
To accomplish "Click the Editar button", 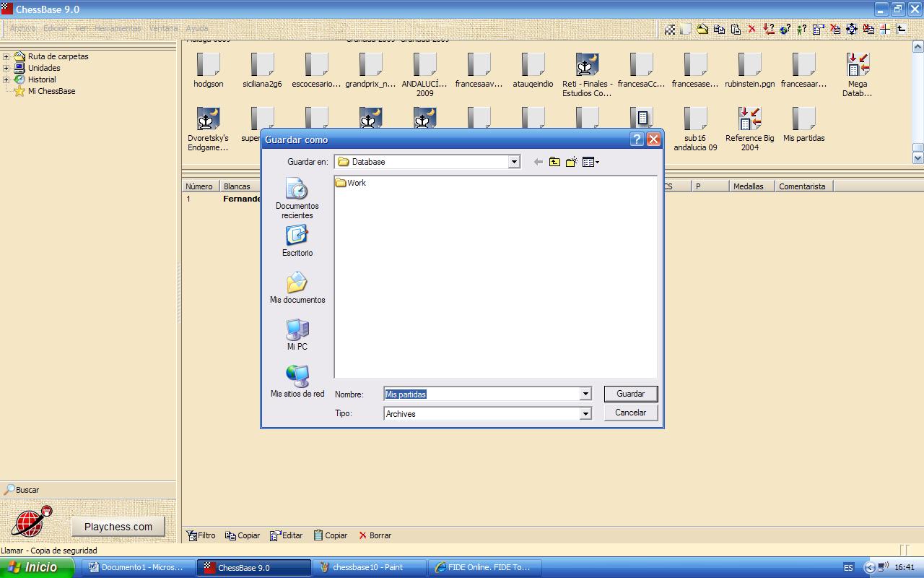I will pyautogui.click(x=286, y=535).
